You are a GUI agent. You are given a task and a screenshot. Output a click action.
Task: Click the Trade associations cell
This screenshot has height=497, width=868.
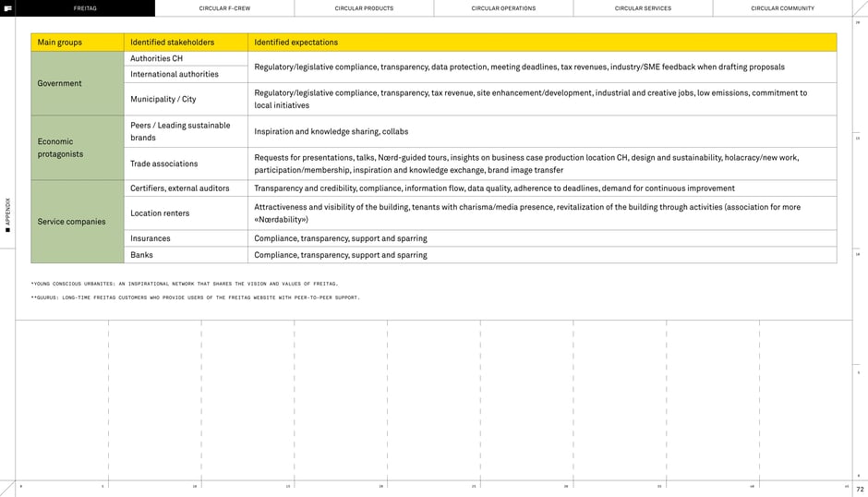click(186, 164)
